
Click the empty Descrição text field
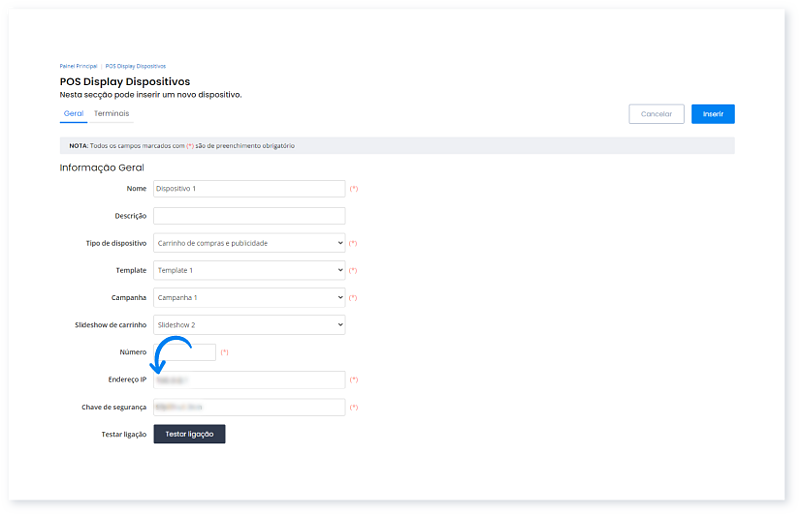(249, 216)
